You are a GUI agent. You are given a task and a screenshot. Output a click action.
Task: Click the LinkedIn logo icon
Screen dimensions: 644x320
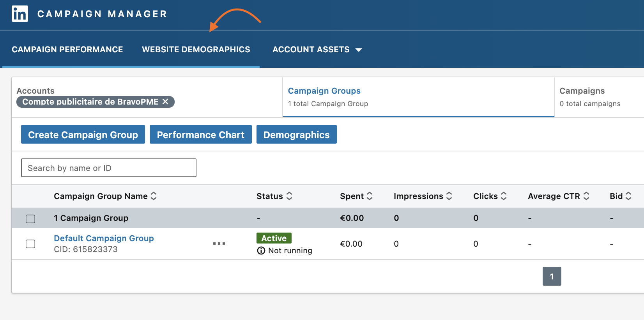pos(20,14)
